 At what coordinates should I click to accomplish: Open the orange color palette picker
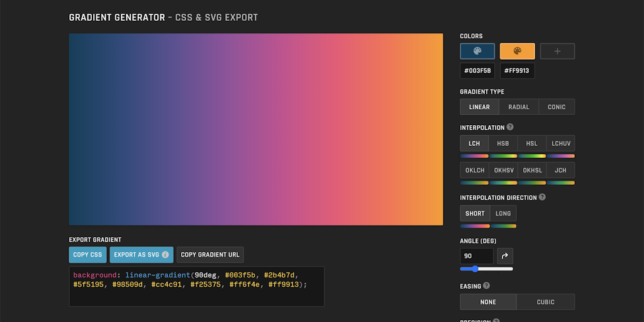point(517,52)
